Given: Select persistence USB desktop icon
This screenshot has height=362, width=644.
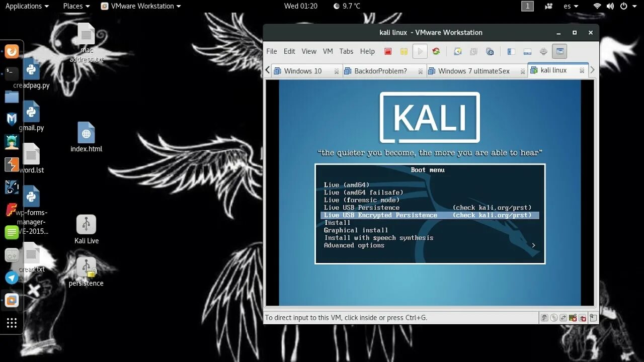Looking at the screenshot, I should coord(86,272).
